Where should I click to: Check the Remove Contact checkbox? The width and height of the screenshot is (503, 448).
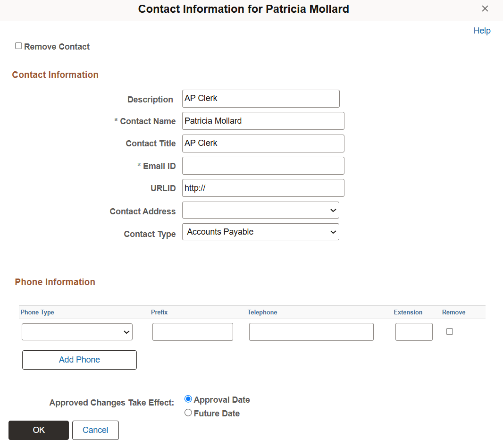(x=18, y=45)
